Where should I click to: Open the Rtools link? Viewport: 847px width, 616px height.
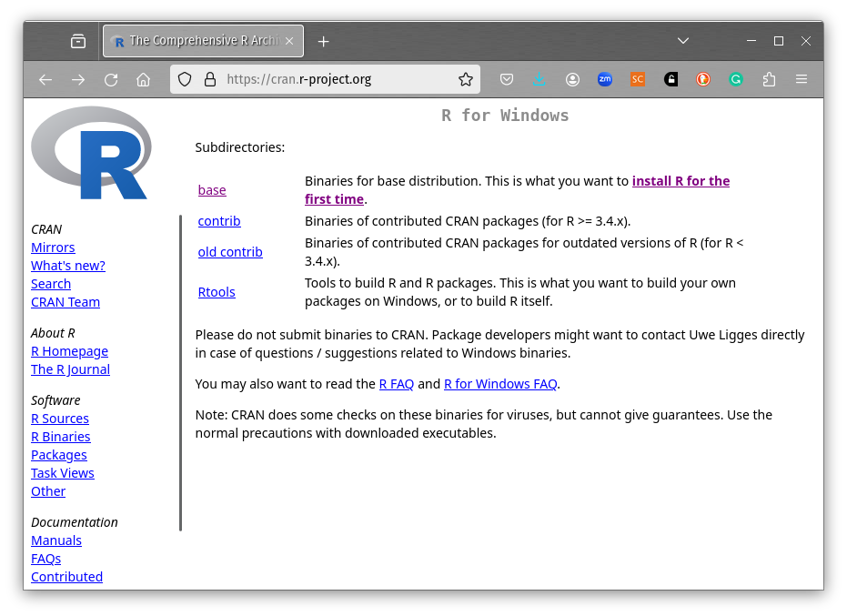(x=217, y=292)
